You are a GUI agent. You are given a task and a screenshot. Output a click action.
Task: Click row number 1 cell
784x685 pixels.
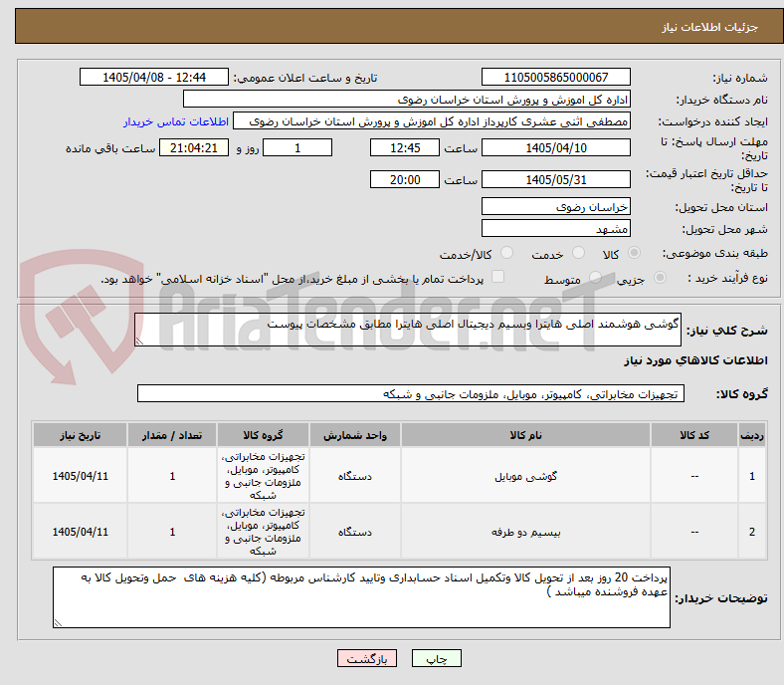pyautogui.click(x=752, y=476)
